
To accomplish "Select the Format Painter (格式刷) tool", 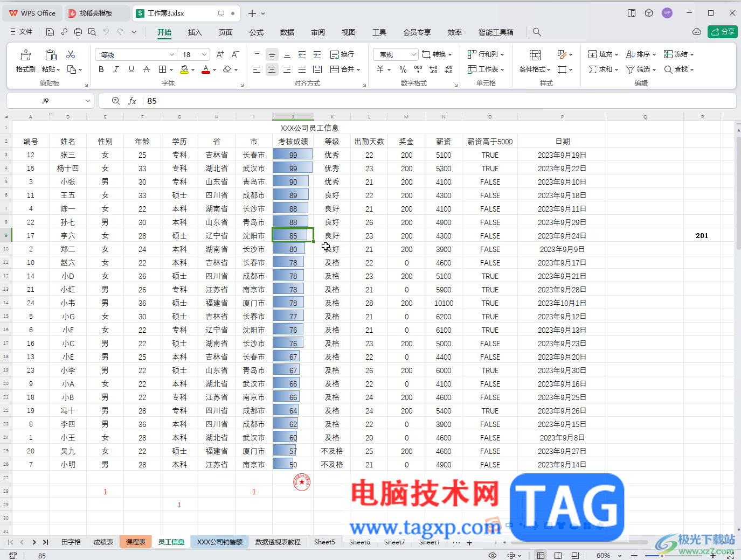I will point(25,61).
